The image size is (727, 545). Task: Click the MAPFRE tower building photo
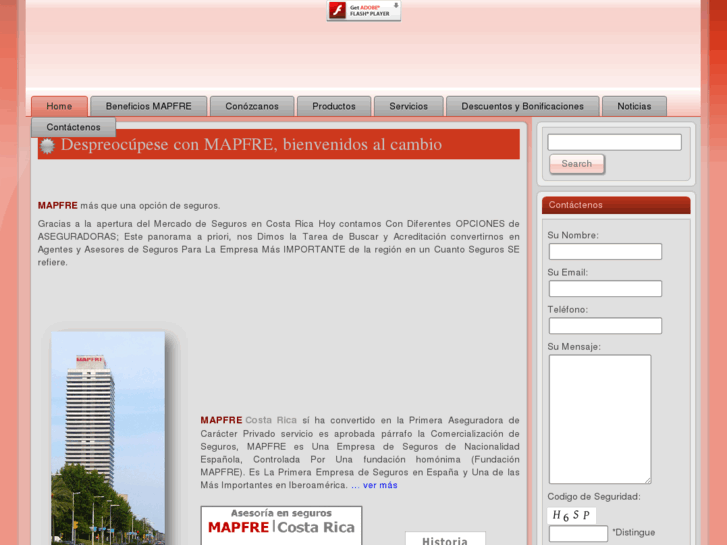coord(108,438)
